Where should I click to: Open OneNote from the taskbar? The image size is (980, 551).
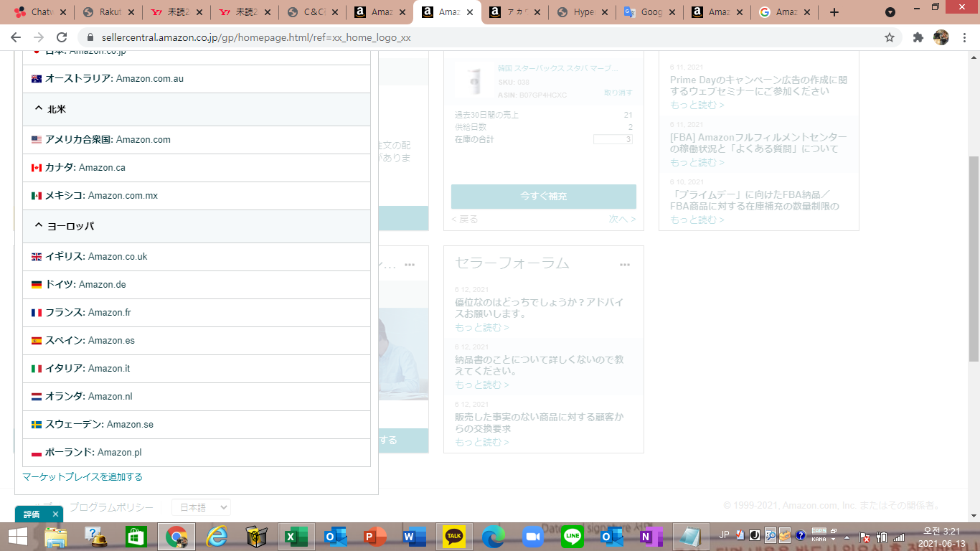tap(651, 537)
